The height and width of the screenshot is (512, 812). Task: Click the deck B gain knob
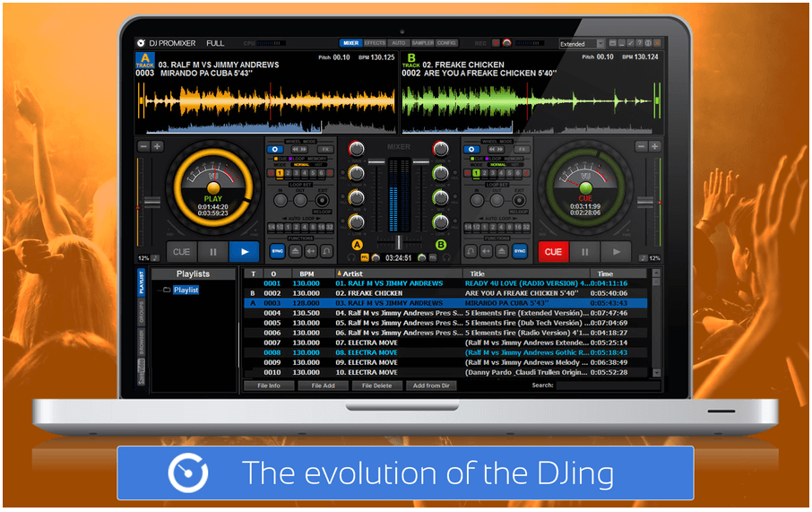(x=440, y=149)
